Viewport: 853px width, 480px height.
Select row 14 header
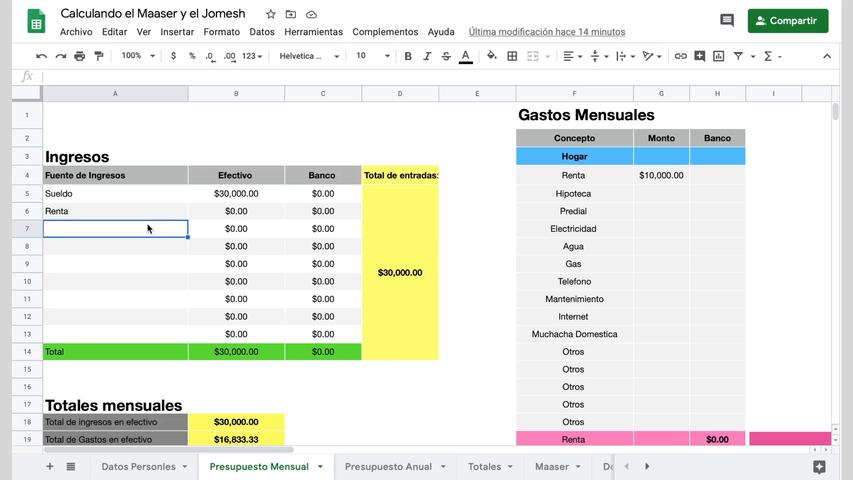(27, 352)
